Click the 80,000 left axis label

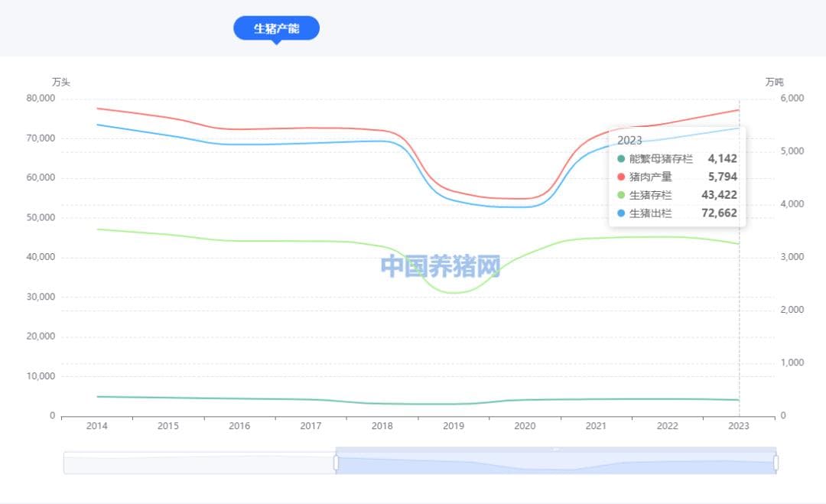click(41, 99)
